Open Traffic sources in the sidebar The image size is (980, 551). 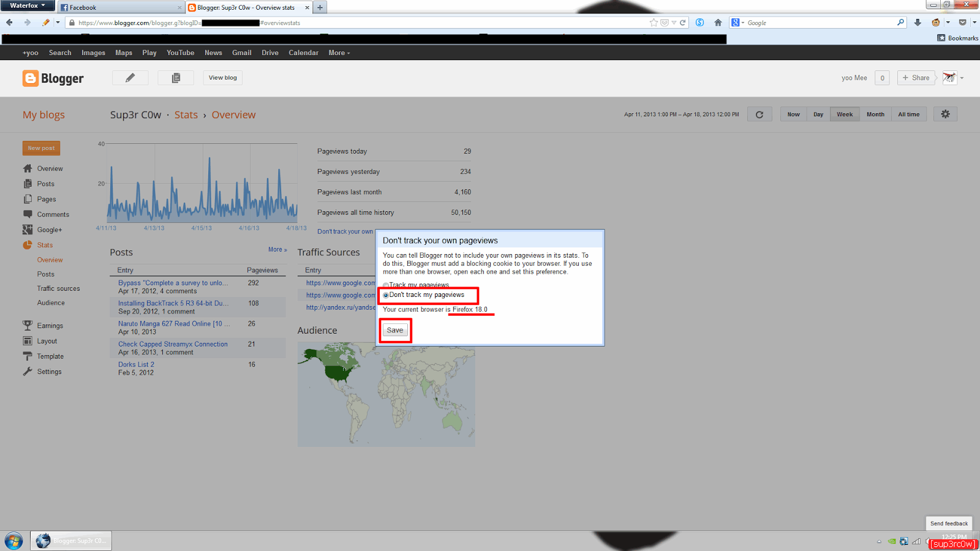point(58,288)
